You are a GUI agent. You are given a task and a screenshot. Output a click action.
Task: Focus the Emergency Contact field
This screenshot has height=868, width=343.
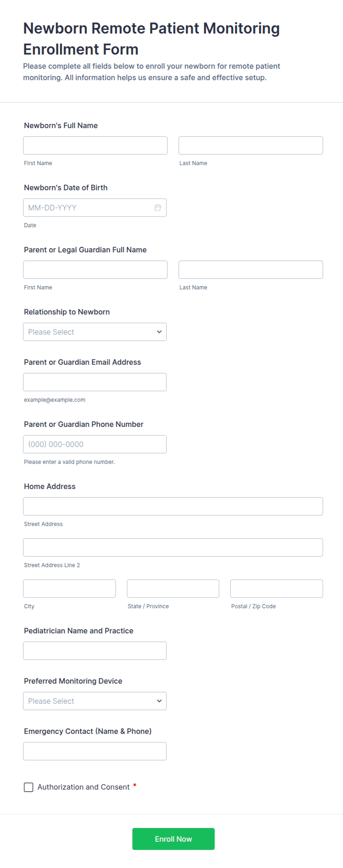pos(95,751)
